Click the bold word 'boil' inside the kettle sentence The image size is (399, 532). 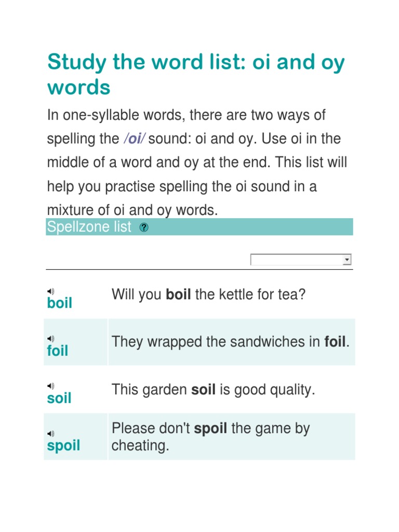(178, 295)
